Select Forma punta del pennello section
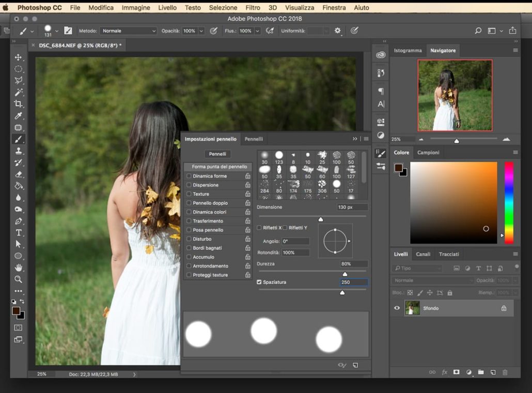Screen dimensions: 532x393 (x=218, y=167)
